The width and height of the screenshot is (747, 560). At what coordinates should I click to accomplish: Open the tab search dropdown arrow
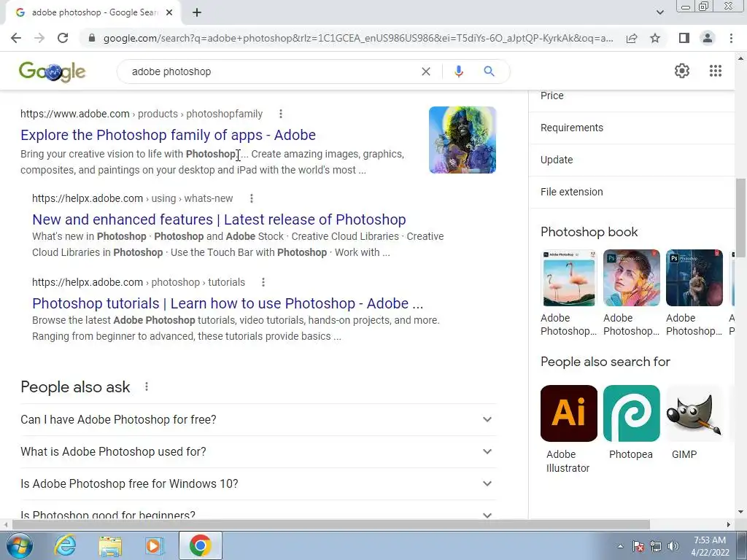coord(659,12)
